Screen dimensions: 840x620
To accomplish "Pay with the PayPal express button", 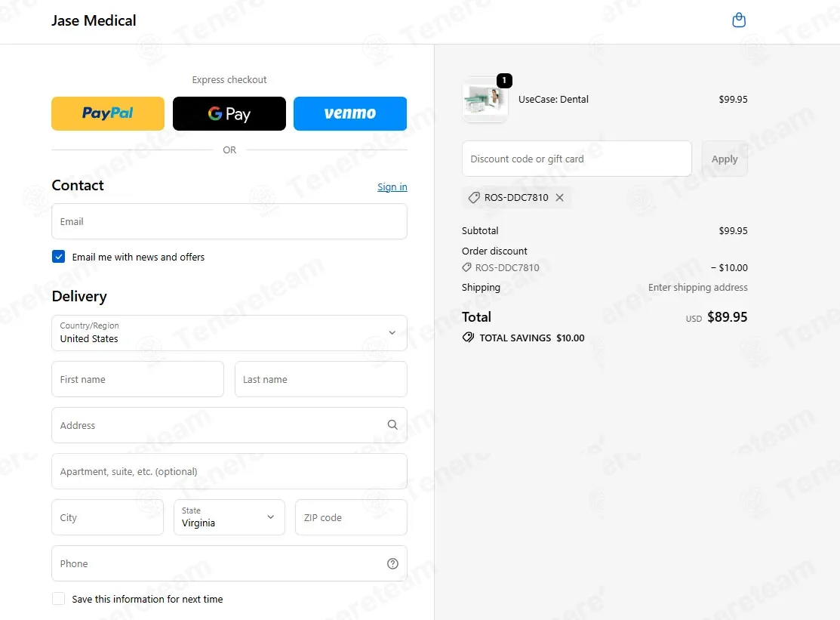I will pos(108,113).
